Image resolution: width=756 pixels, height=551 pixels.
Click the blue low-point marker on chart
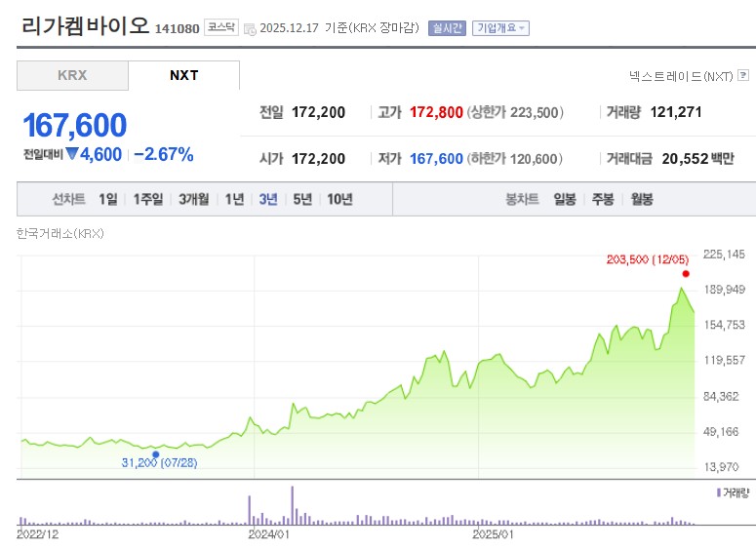click(156, 454)
